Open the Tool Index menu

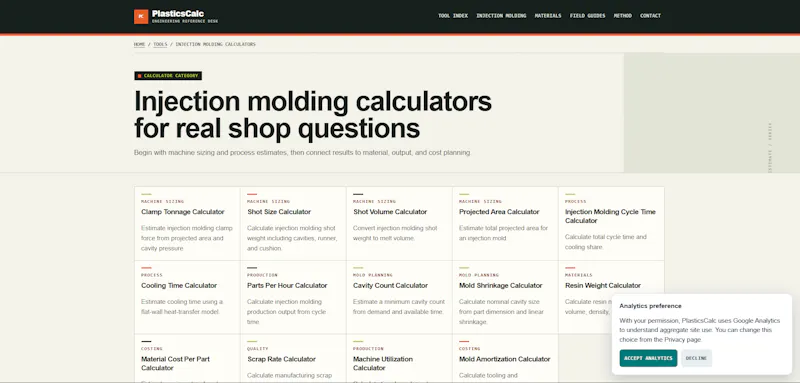(x=453, y=16)
